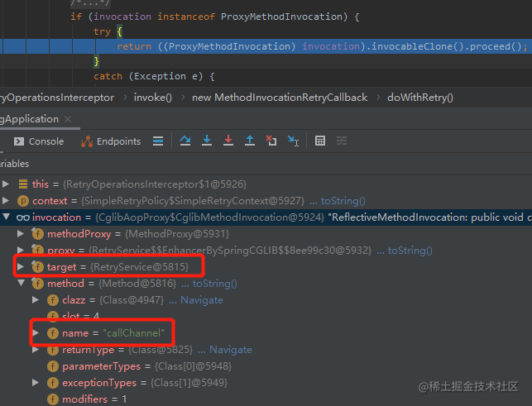Click doWithRetry() breadcrumb item
Image resolution: width=532 pixels, height=406 pixels.
click(x=420, y=98)
